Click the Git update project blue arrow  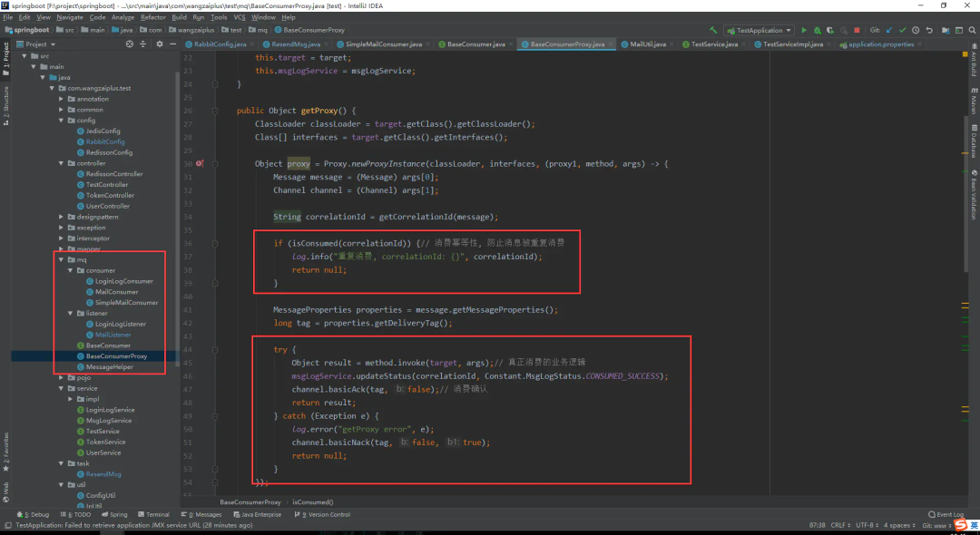889,30
